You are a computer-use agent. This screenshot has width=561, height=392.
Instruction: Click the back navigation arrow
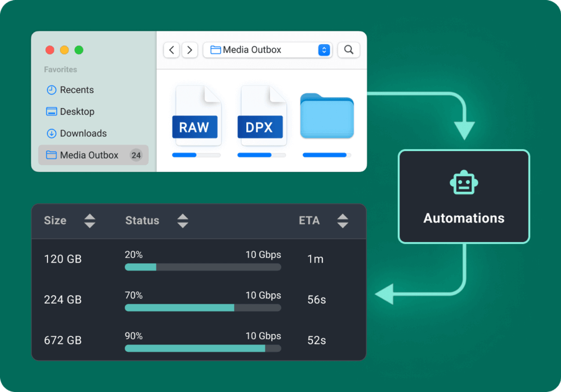pos(171,50)
